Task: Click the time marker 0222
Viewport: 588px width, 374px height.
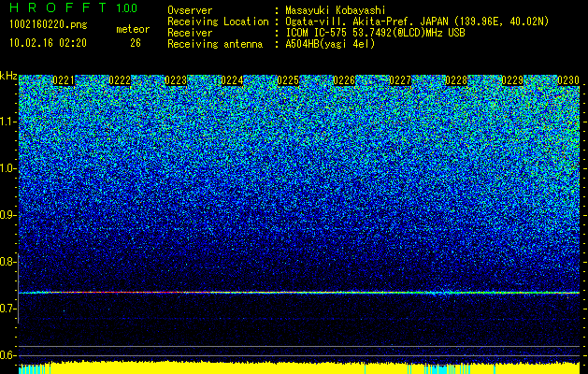Action: coord(120,80)
